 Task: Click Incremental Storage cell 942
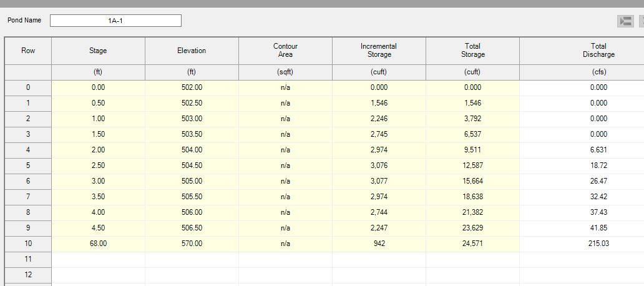[x=379, y=244]
